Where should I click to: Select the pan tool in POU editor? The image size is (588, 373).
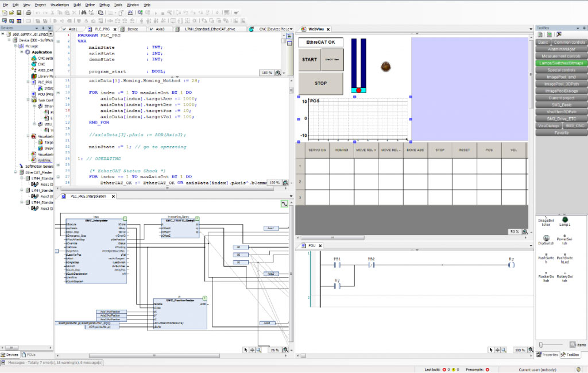point(497,350)
